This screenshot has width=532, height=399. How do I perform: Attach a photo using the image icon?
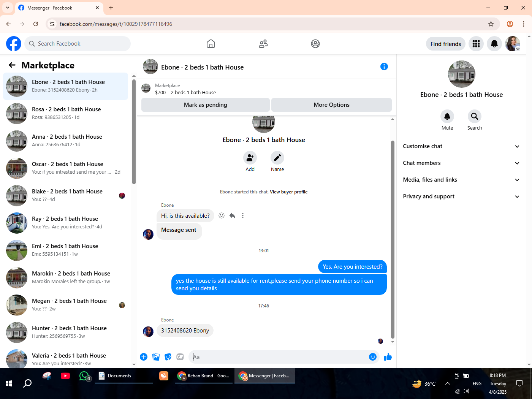click(156, 357)
